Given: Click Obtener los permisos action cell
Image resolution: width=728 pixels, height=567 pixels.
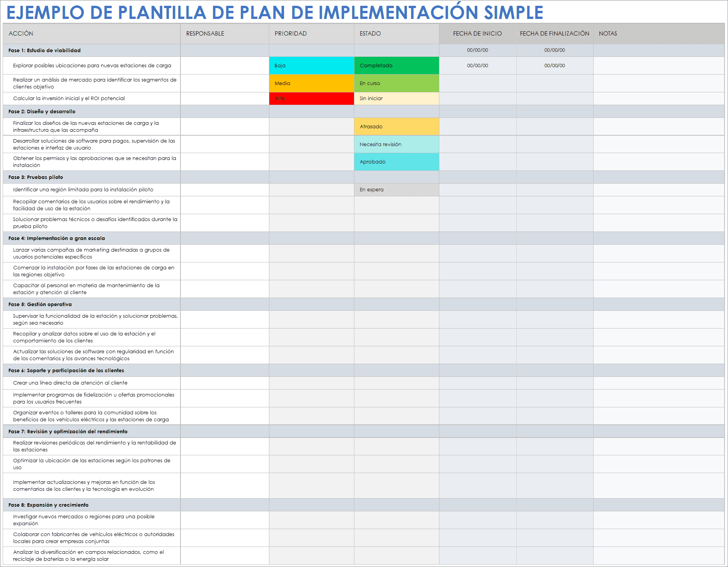Looking at the screenshot, I should coord(92,162).
